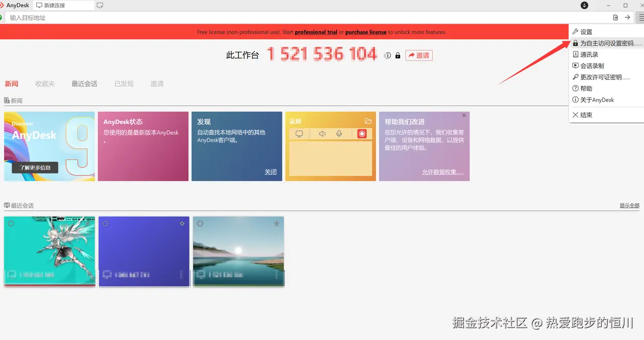Viewport: 644px width, 340px height.
Task: Click the lock icon next to the workstation ID
Action: point(397,55)
